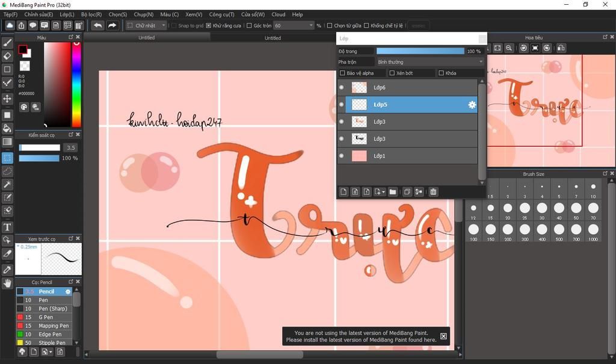Open the Cloud icon in top toolbar
This screenshot has width=616, height=364.
(10, 25)
